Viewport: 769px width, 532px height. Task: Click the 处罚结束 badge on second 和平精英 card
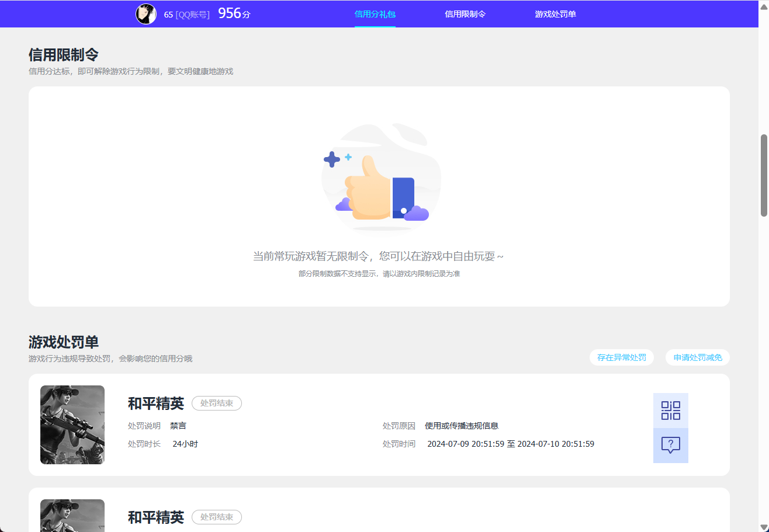pos(217,517)
